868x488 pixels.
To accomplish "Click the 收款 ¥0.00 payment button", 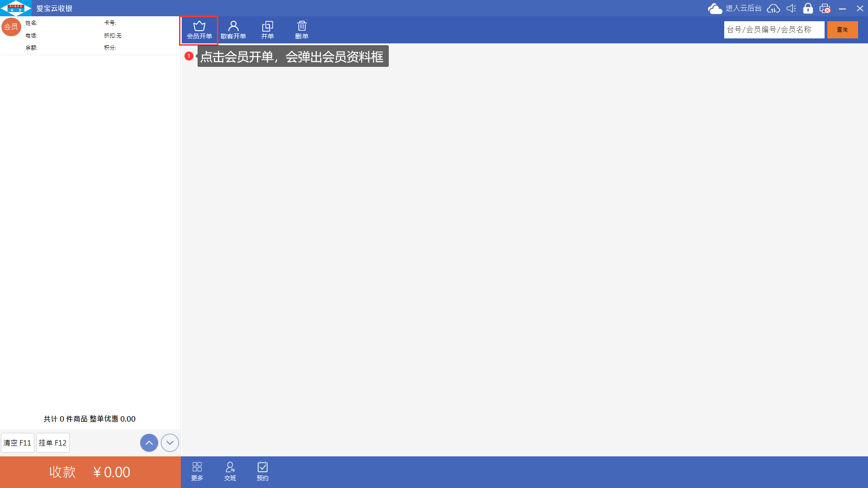I will (x=90, y=472).
